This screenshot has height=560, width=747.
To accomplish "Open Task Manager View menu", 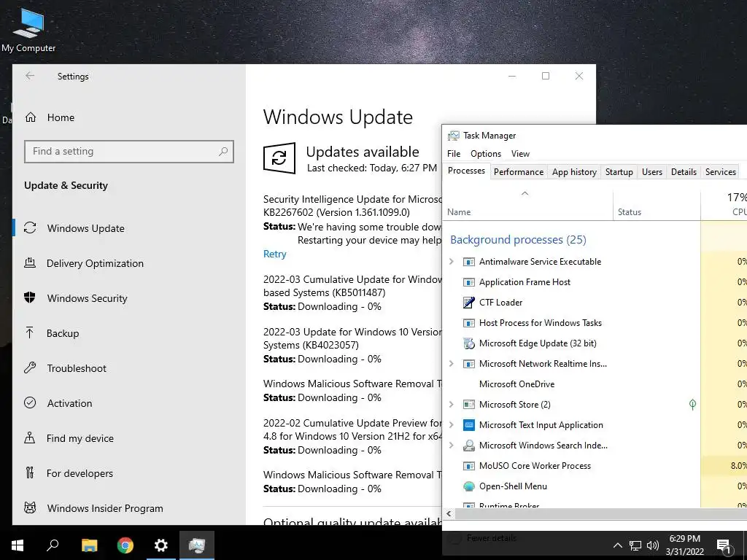I will click(x=520, y=154).
